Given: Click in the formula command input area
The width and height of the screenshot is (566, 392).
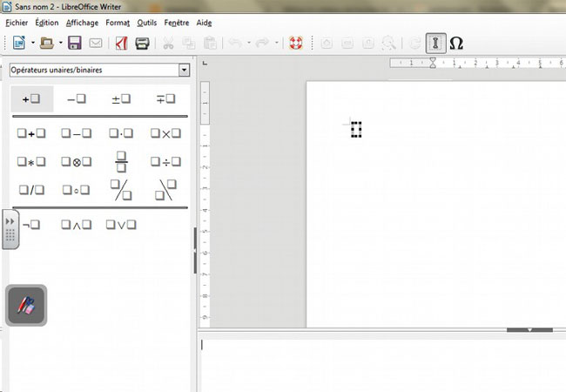Looking at the screenshot, I should tap(381, 362).
